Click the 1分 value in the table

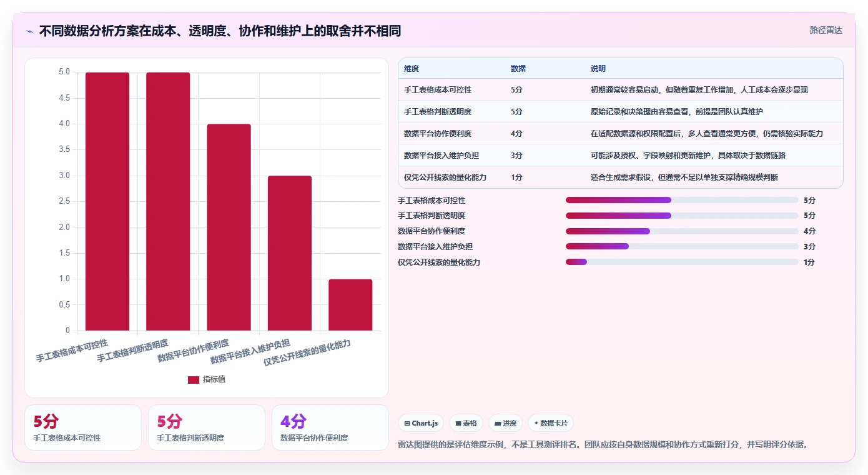pos(516,177)
